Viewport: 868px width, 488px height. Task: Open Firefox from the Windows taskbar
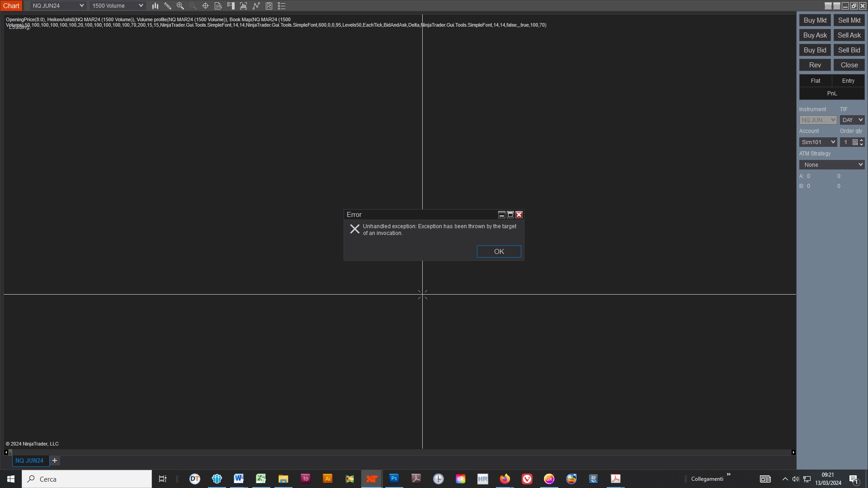[505, 479]
